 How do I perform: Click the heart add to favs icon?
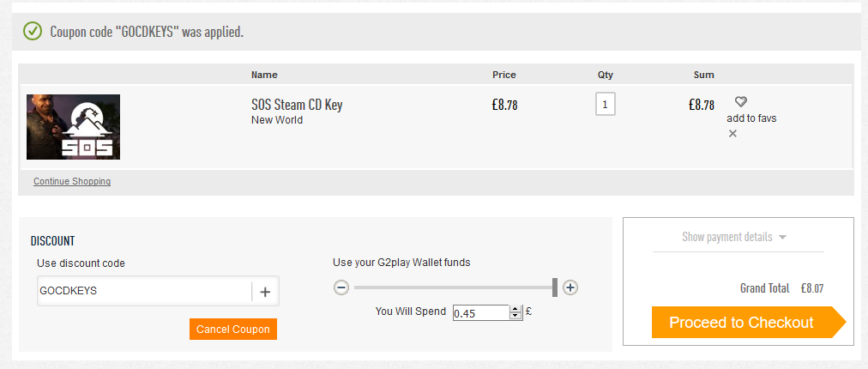point(741,101)
